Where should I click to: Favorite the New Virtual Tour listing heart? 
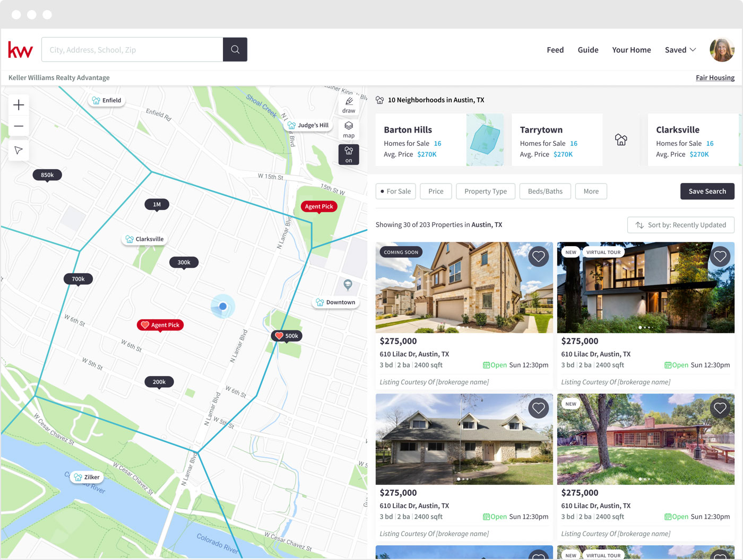(720, 257)
